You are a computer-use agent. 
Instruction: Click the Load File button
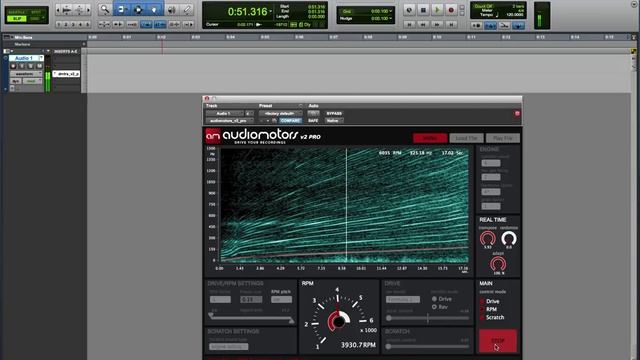point(467,138)
